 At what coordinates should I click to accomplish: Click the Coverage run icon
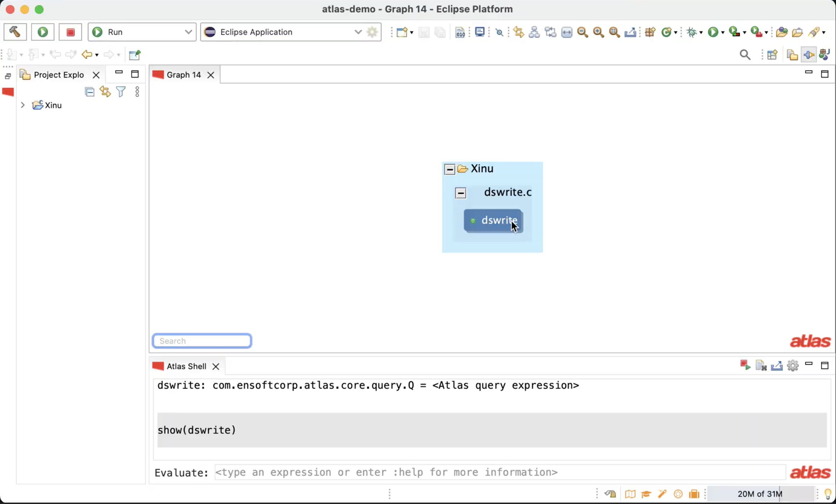(x=734, y=32)
